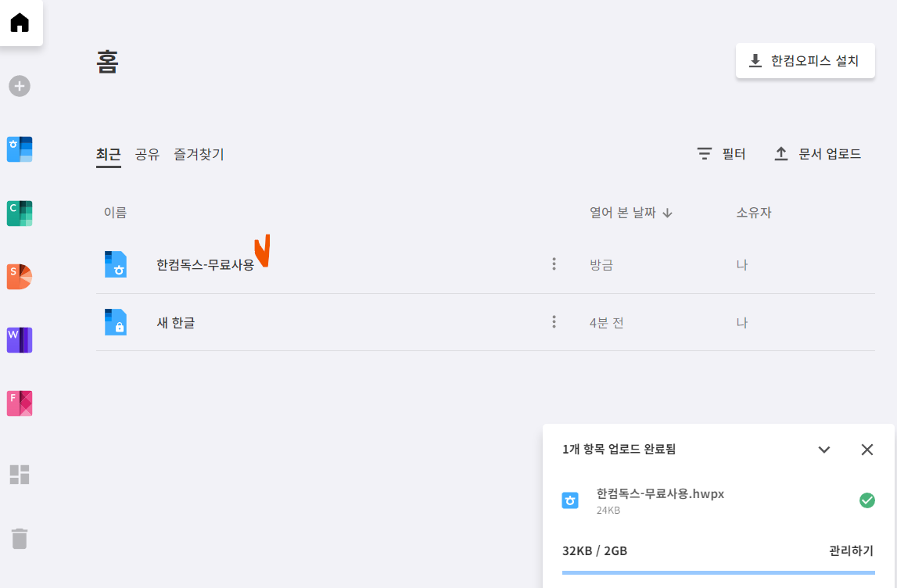Click the apps grid icon in sidebar

tap(18, 474)
